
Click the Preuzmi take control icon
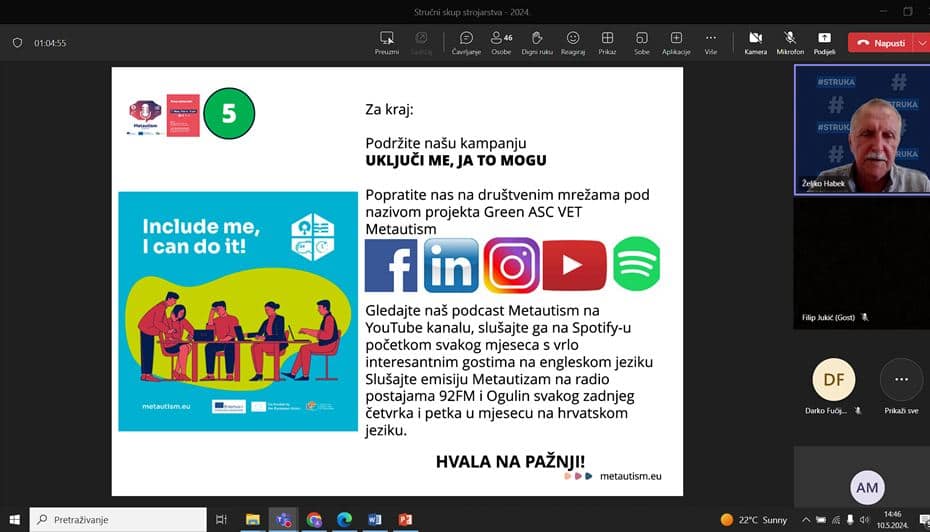[x=387, y=43]
